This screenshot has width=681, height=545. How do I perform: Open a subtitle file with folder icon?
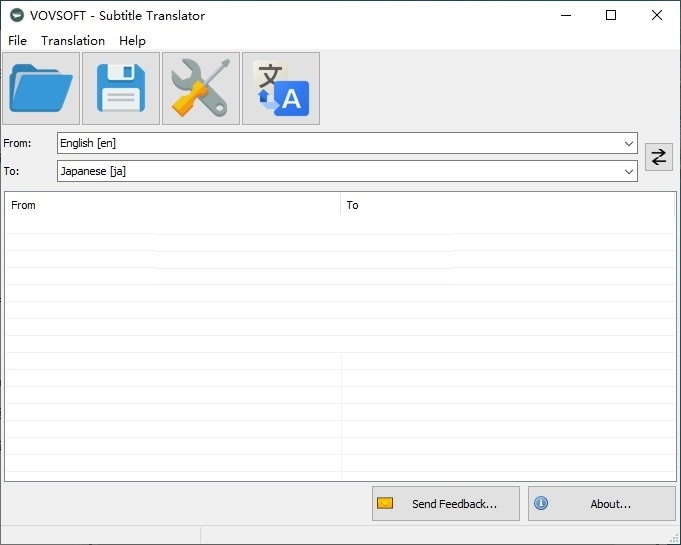pyautogui.click(x=41, y=89)
